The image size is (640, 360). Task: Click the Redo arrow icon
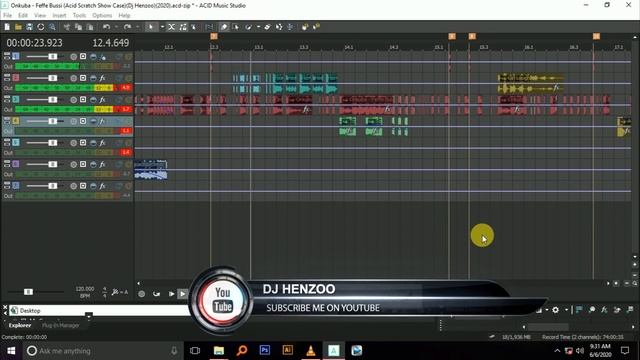[127, 27]
